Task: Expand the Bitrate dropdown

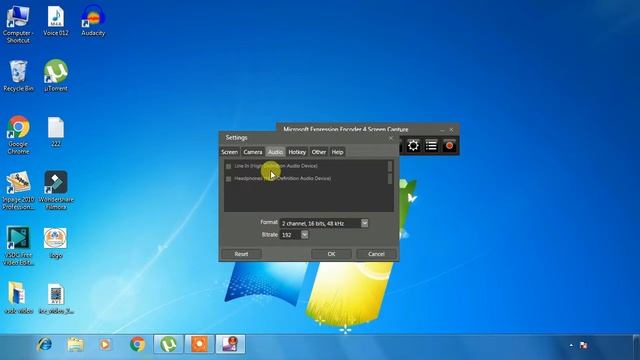Action: (x=304, y=235)
